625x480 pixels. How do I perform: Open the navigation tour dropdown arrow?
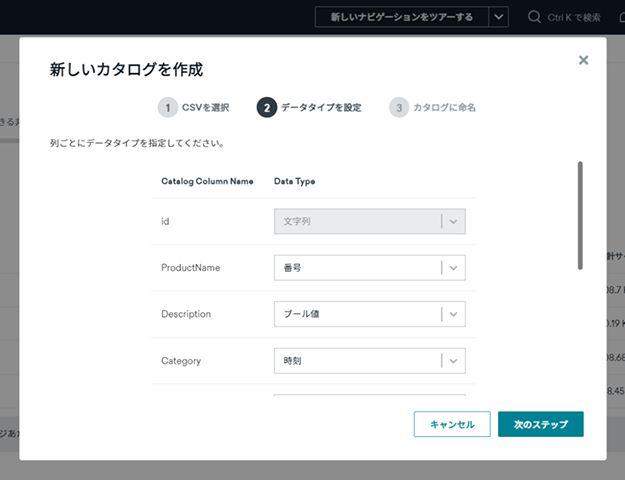499,17
